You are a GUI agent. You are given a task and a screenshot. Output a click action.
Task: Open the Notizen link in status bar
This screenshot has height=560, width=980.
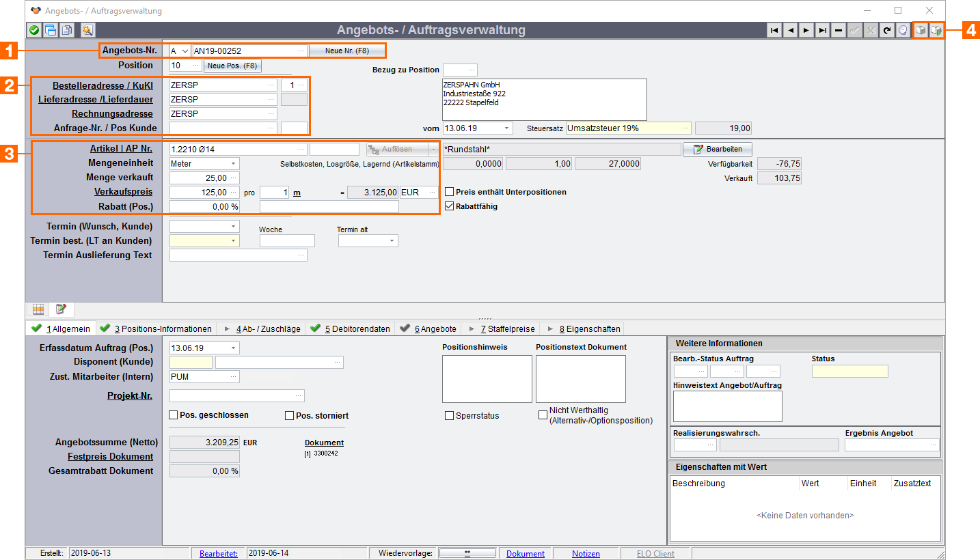(x=586, y=554)
